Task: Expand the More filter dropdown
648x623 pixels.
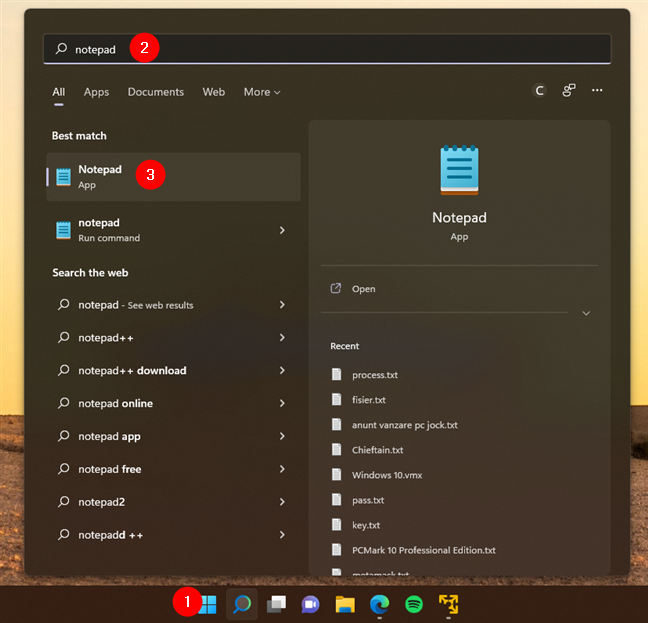Action: 262,92
